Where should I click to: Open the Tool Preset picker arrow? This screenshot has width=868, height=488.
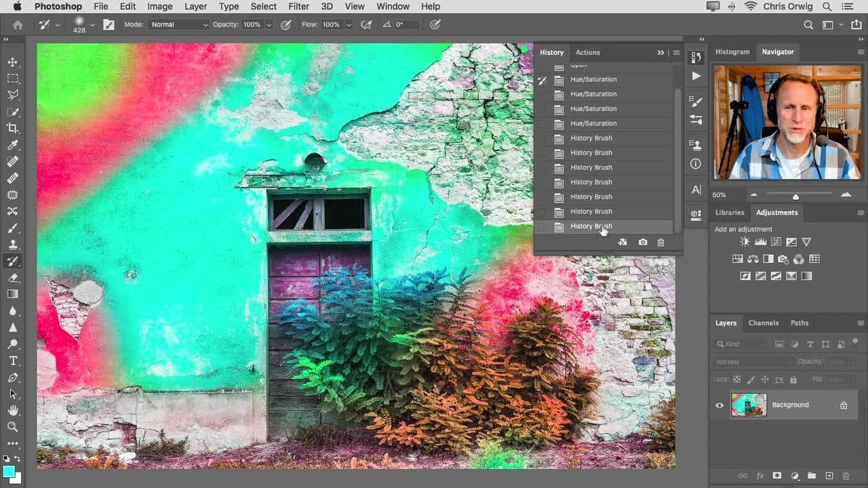58,24
